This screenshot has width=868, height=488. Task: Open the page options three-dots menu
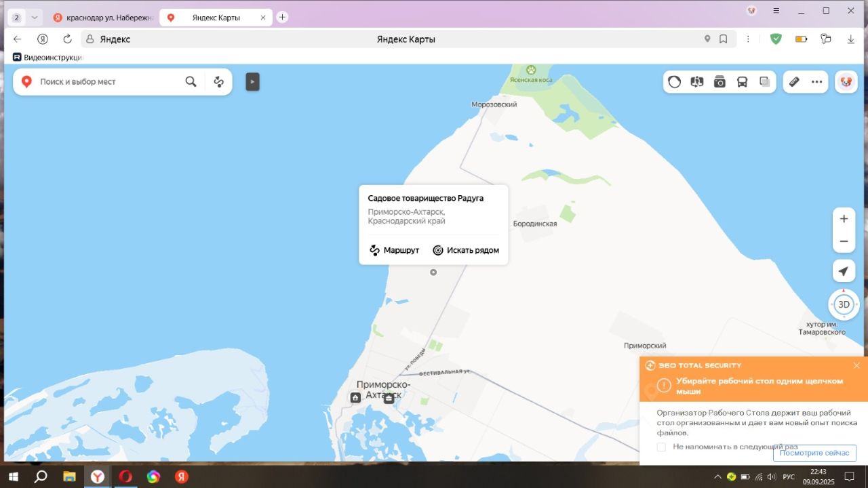[x=748, y=39]
